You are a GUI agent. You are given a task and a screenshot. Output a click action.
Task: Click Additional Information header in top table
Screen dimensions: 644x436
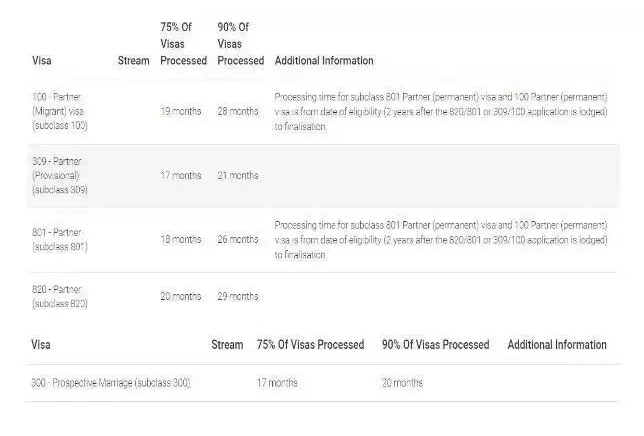(x=324, y=61)
